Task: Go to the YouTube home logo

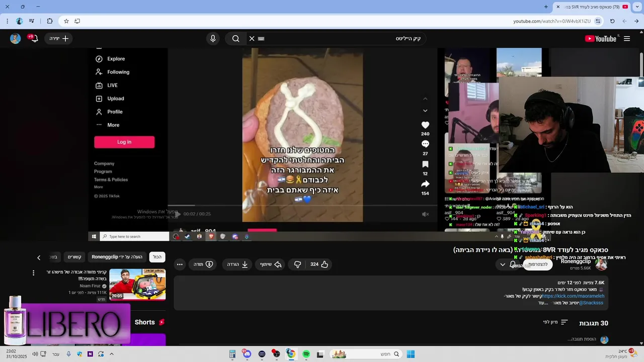Action: [600, 39]
